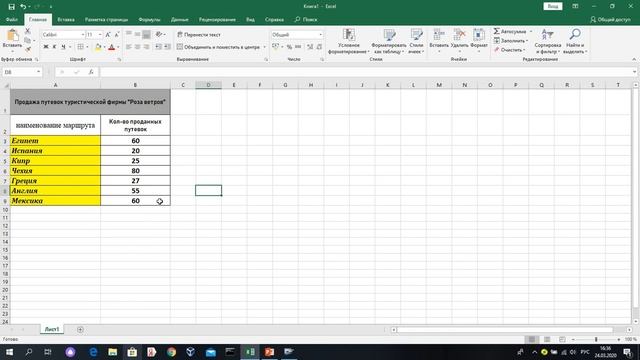The image size is (640, 360).
Task: Click Wrap Text (Перенести текст)
Action: click(x=199, y=35)
